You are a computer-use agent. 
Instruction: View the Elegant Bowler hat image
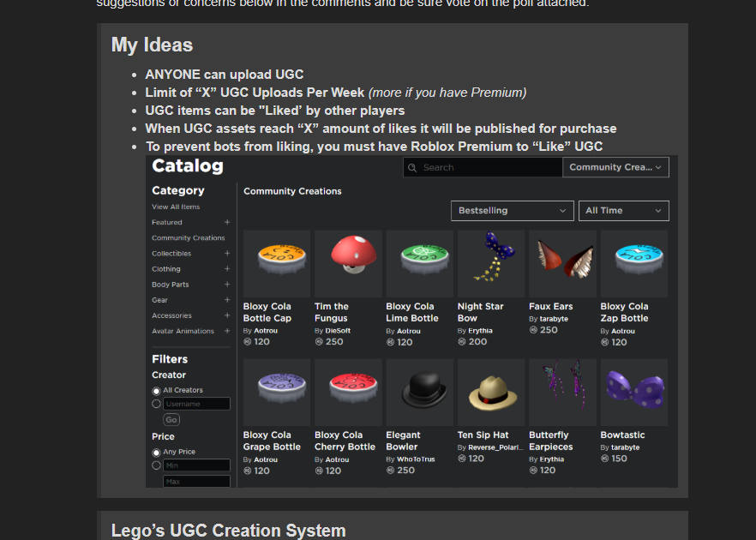point(419,393)
